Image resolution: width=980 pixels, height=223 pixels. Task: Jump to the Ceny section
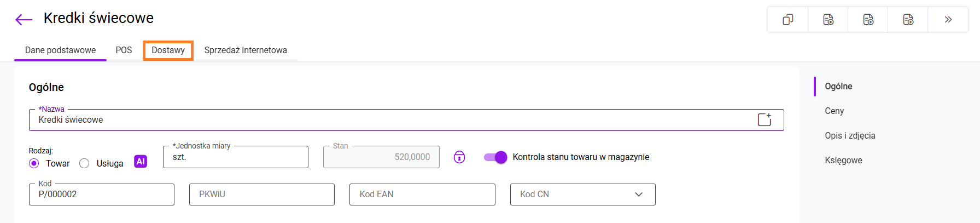(x=834, y=111)
